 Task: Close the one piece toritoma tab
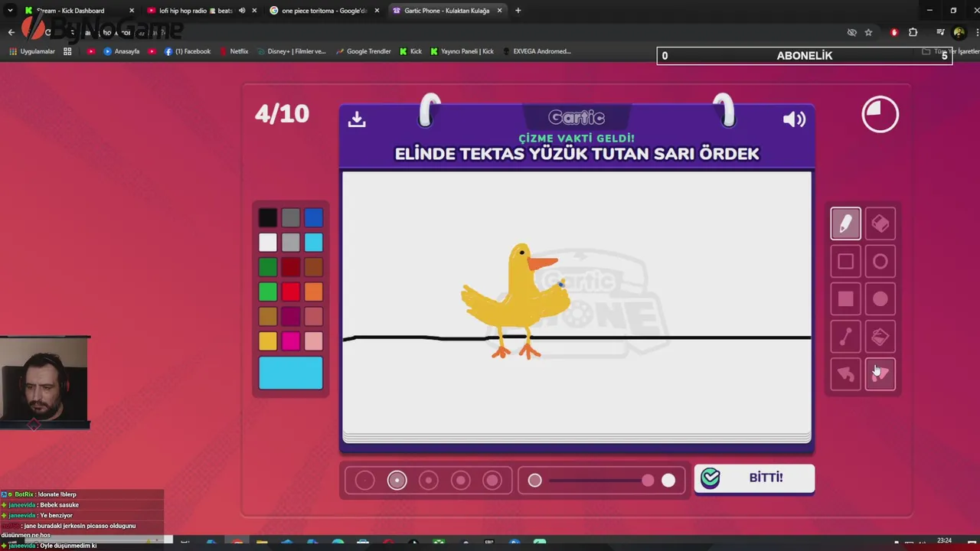click(377, 11)
